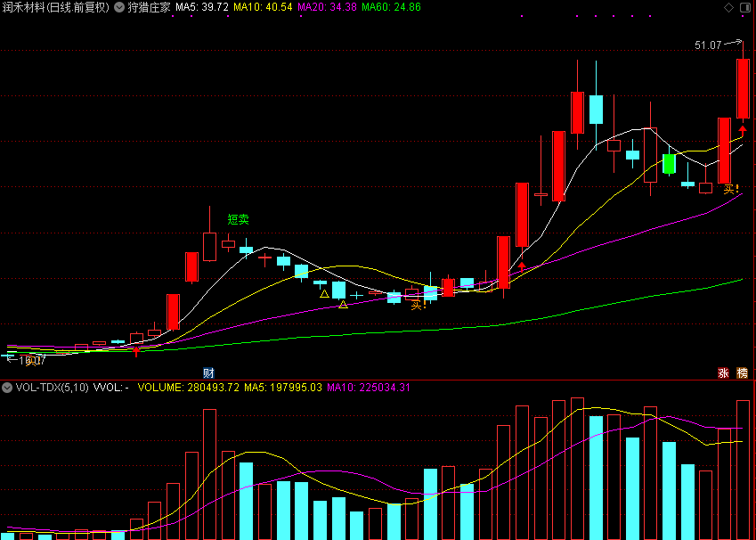Click the tallest last red volume bar

pyautogui.click(x=743, y=470)
